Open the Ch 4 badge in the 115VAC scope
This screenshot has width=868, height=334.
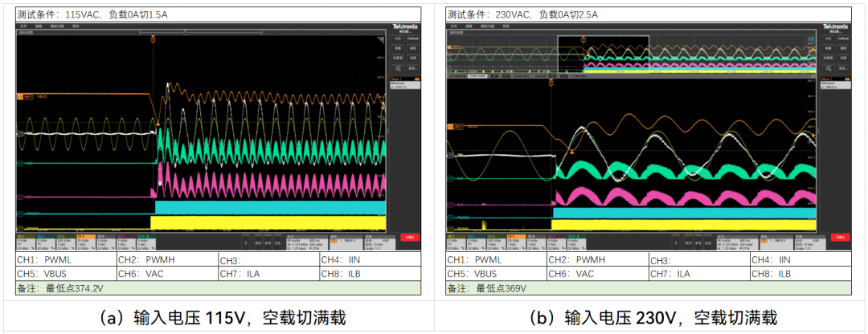click(x=67, y=241)
